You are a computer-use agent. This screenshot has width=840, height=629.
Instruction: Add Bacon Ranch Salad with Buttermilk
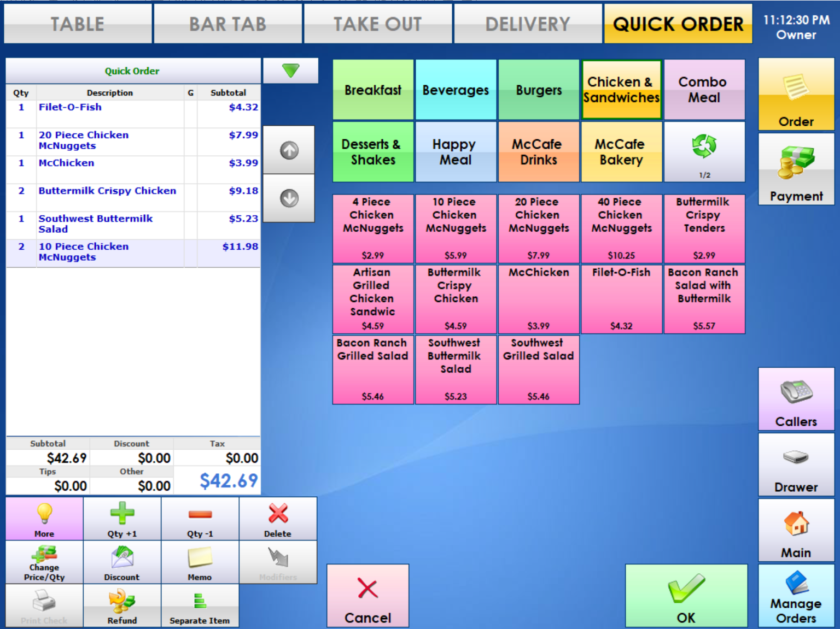click(x=704, y=299)
